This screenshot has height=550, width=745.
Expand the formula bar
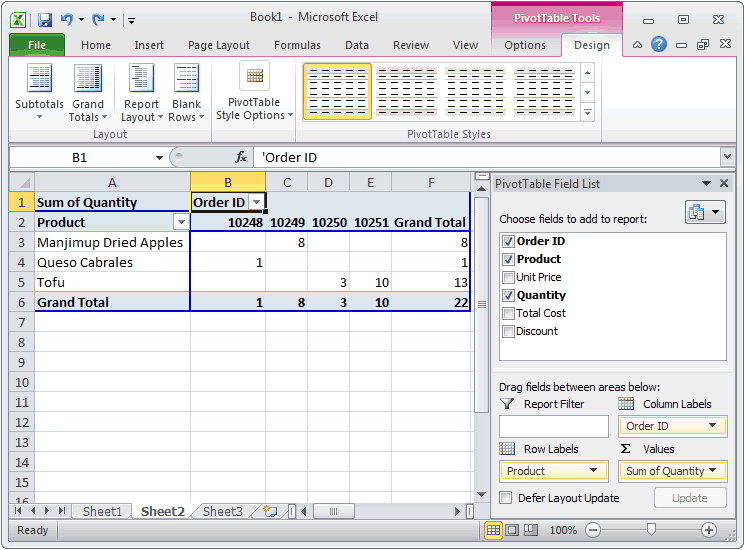tap(727, 156)
